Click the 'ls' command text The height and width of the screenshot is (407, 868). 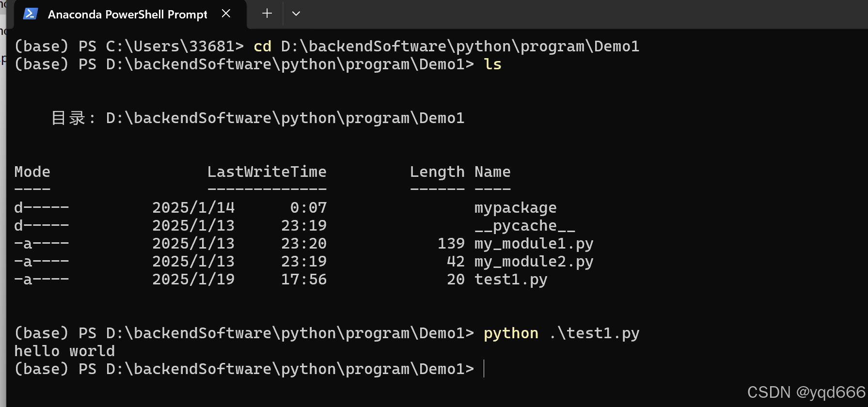click(x=493, y=64)
